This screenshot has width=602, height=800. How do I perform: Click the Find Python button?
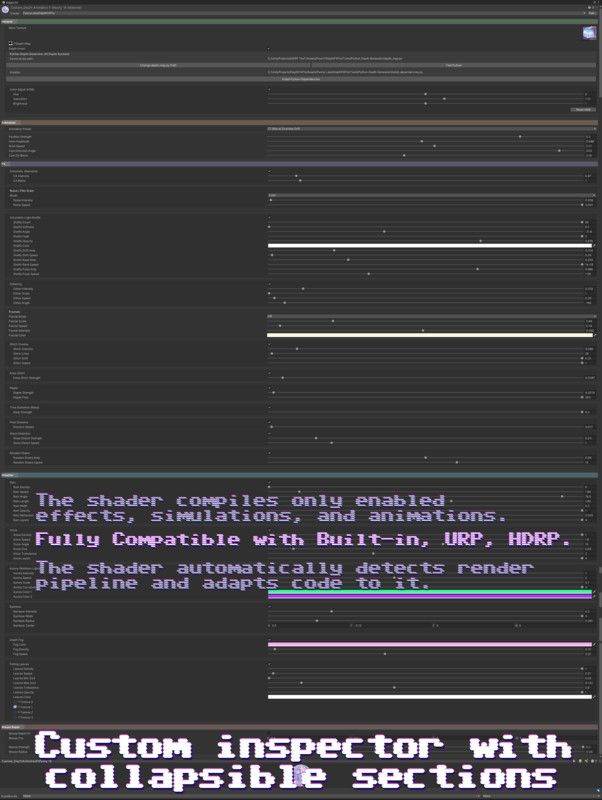pyautogui.click(x=454, y=65)
